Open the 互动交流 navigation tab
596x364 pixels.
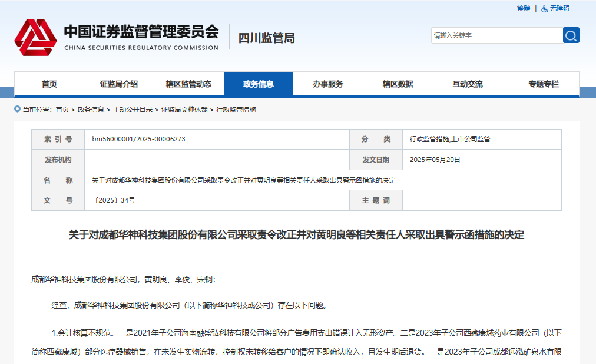(x=468, y=84)
